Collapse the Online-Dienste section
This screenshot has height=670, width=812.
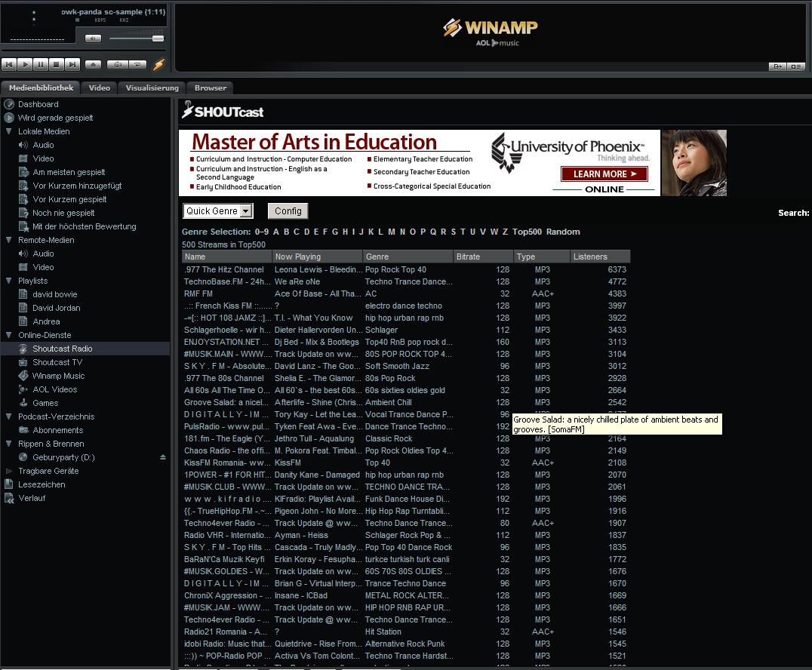9,335
